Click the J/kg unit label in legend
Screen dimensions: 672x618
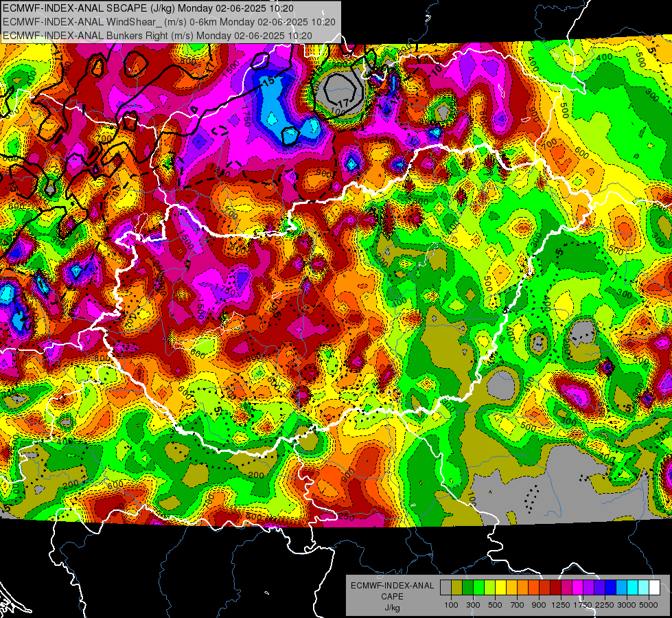(x=392, y=608)
